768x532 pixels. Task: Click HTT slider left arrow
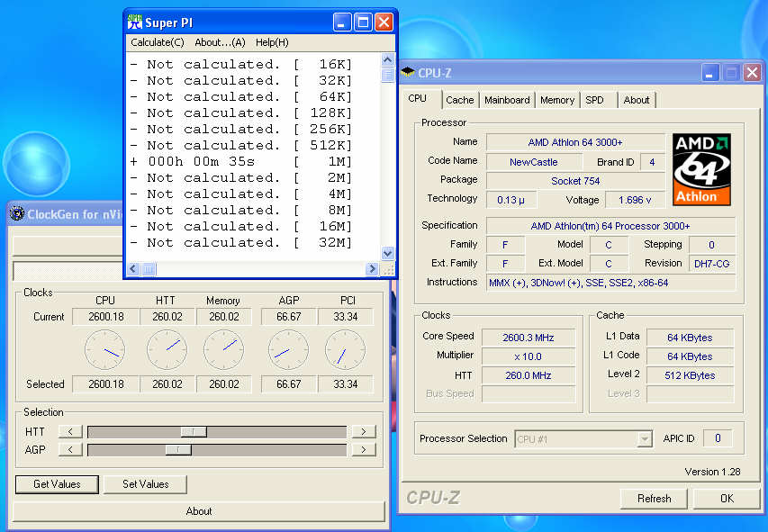(70, 432)
